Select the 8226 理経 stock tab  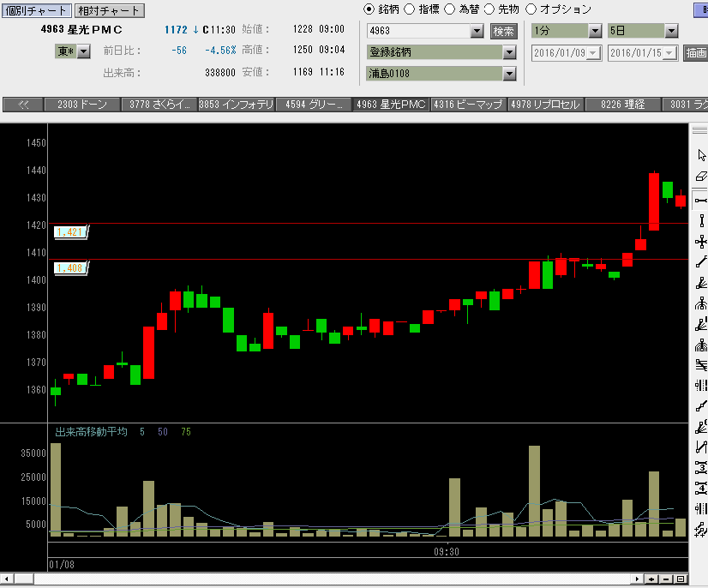(622, 105)
